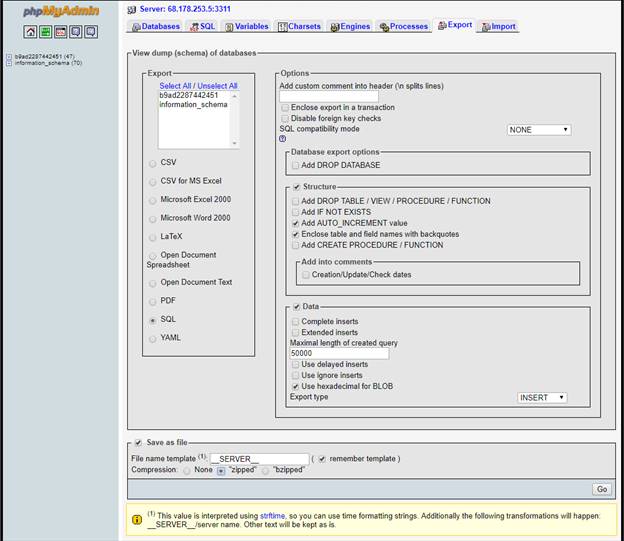Select PDF export format

click(x=152, y=301)
